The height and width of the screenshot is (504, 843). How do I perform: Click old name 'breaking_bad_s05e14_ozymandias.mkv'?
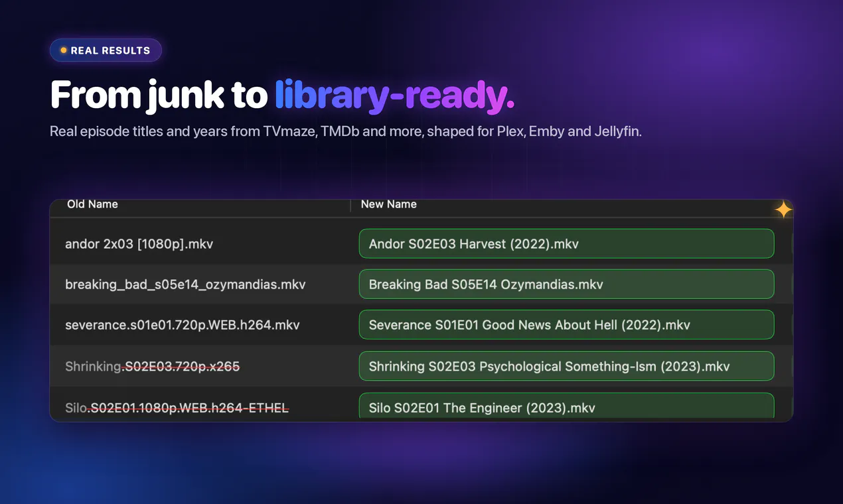pos(185,284)
